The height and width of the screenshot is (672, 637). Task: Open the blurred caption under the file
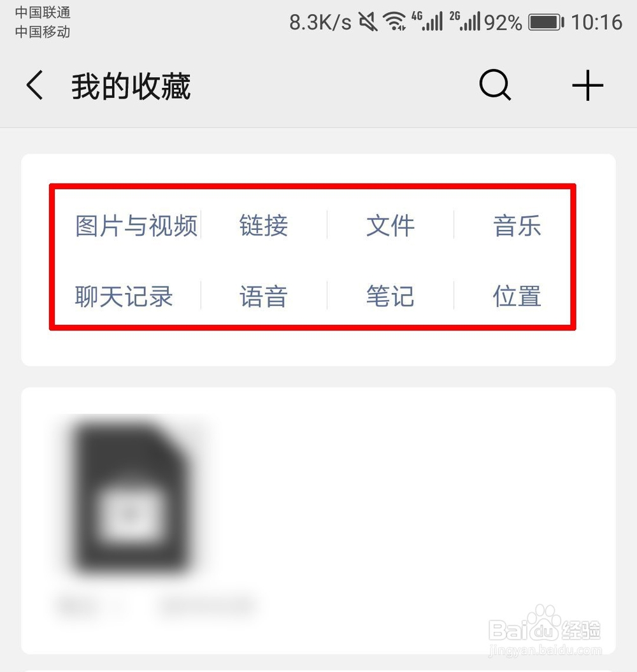[x=157, y=605]
